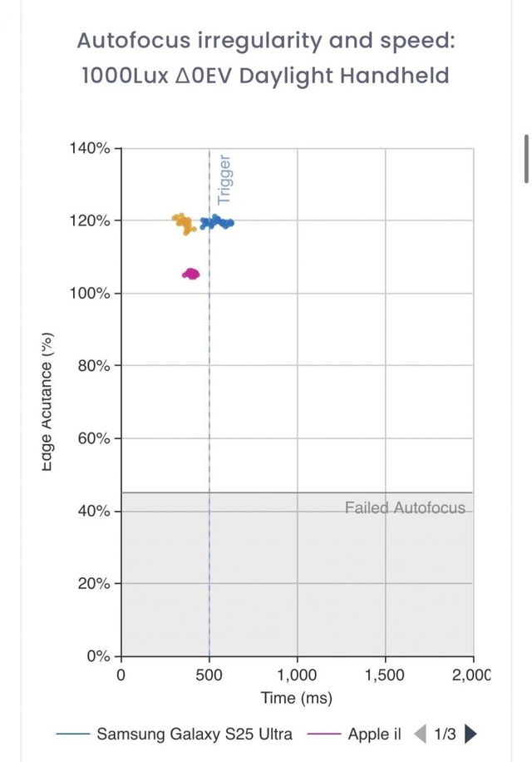This screenshot has height=762, width=532.
Task: Go to next legend page arrow
Action: (x=471, y=734)
